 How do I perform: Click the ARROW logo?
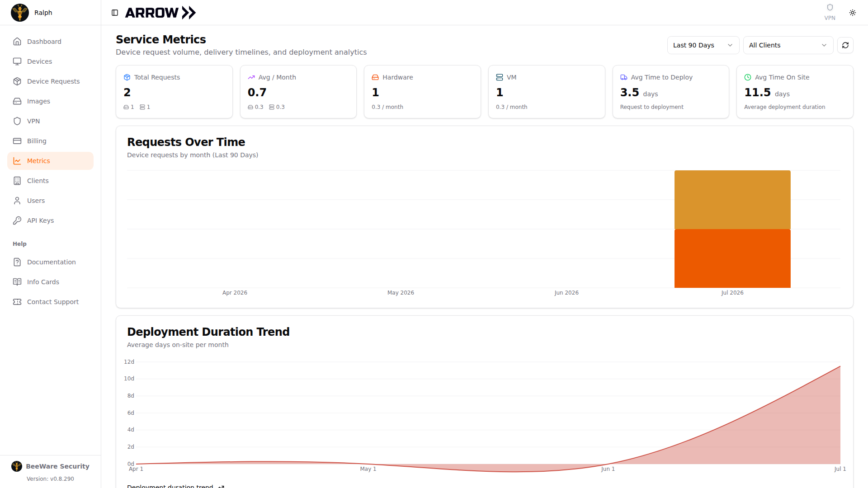[160, 13]
